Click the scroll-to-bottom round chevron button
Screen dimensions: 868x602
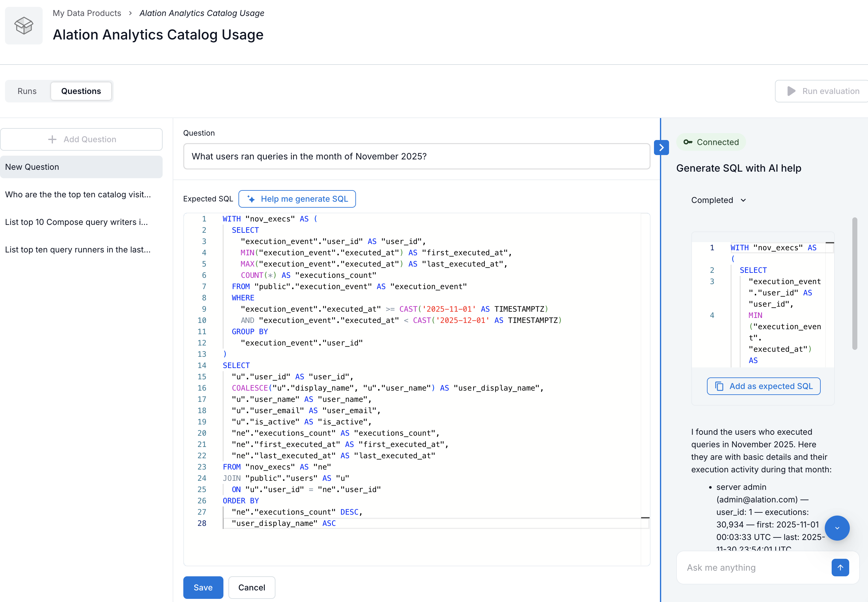pos(837,528)
